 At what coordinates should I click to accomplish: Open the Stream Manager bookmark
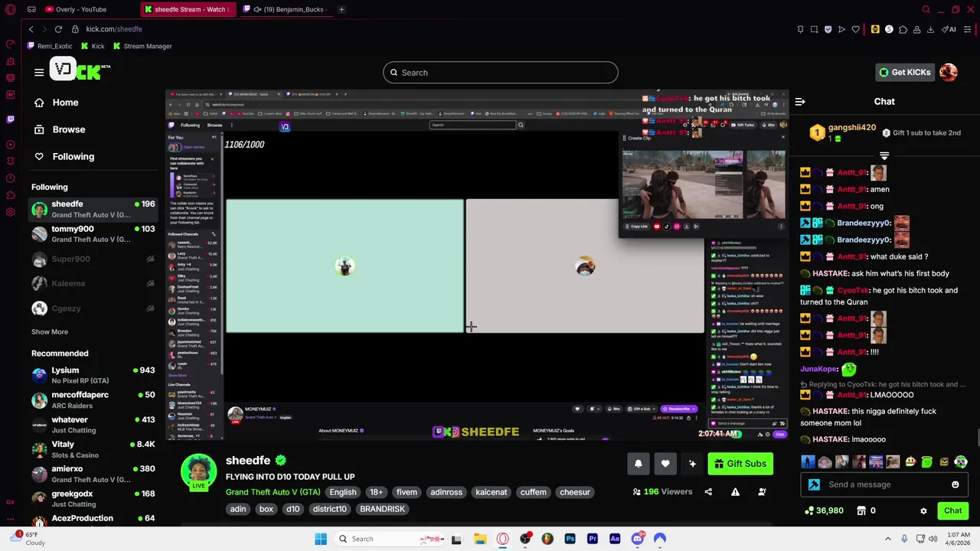142,46
